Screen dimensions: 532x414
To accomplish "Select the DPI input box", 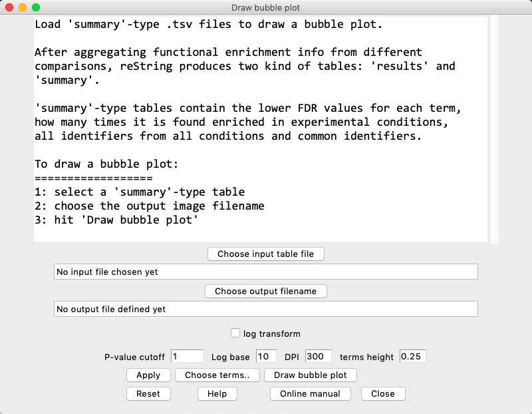I will click(x=319, y=356).
